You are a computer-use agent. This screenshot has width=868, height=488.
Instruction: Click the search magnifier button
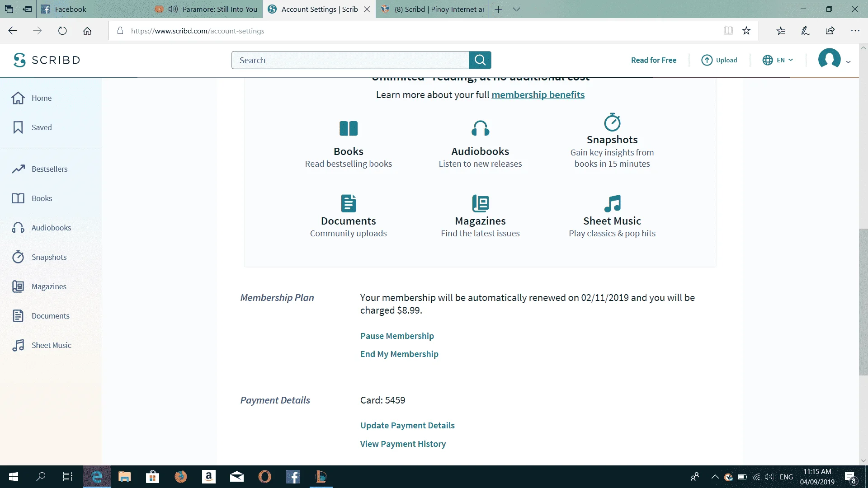click(480, 60)
